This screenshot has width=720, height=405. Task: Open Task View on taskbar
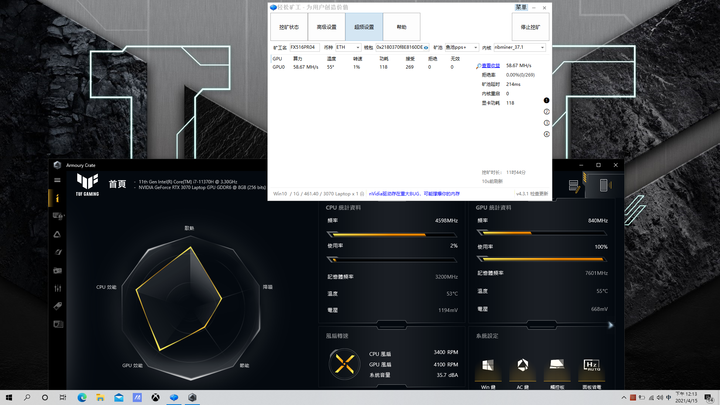pos(63,398)
